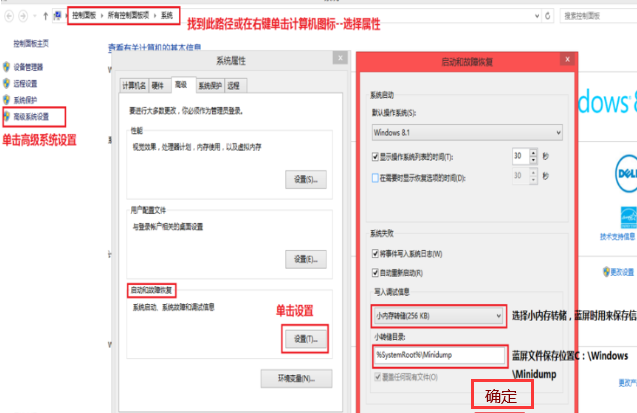Click the Device Manager (设备管理器) shield icon
This screenshot has width=637, height=413.
[7, 67]
